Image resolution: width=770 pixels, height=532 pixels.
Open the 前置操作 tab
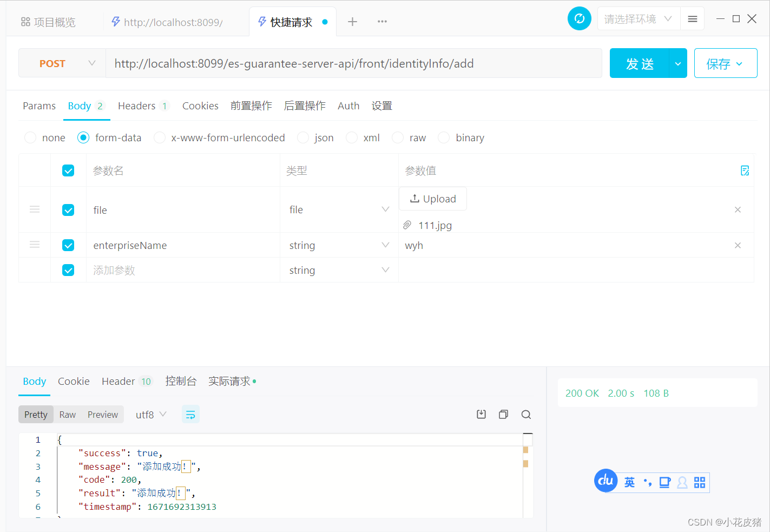[x=251, y=106]
